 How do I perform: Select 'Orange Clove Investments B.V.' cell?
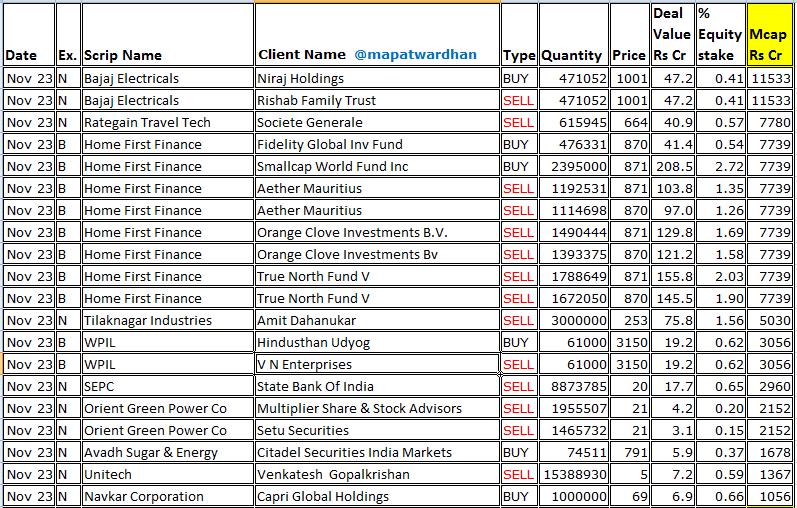pyautogui.click(x=378, y=232)
